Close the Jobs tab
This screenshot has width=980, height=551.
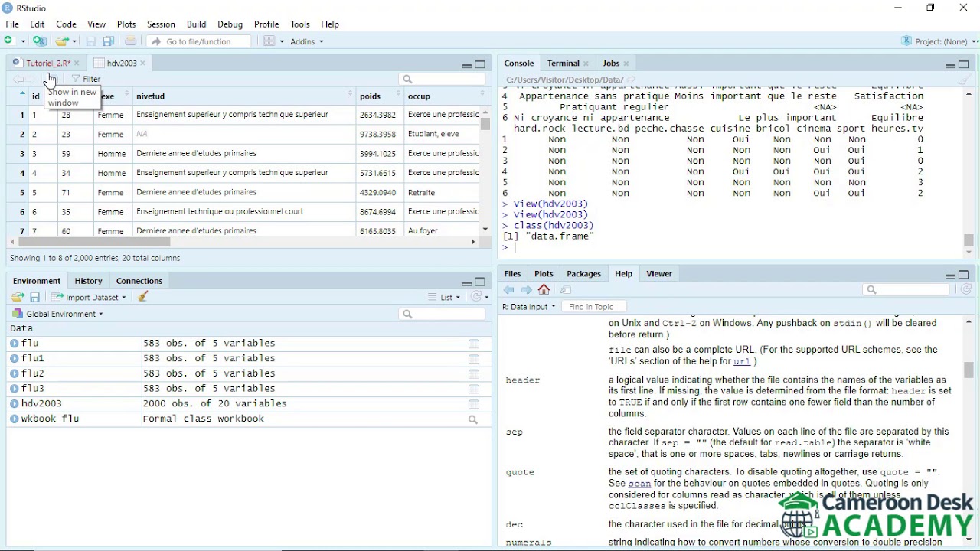click(x=626, y=64)
